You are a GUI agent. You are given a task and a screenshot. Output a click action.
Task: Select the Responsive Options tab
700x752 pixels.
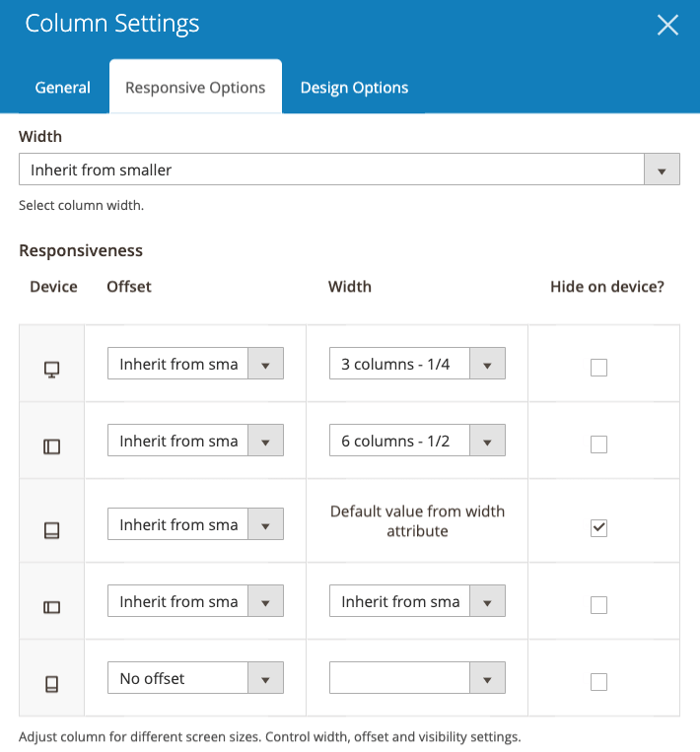(195, 87)
